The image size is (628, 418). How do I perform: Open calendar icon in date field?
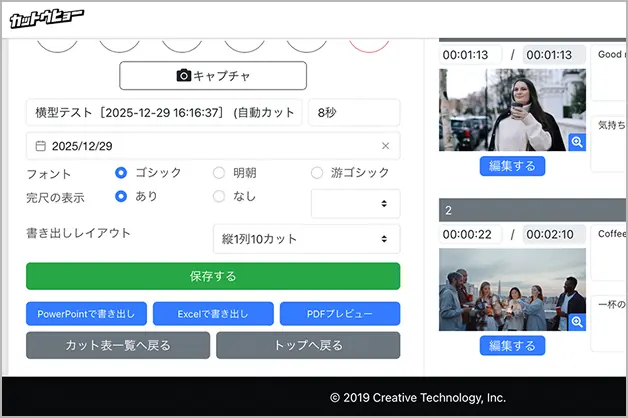pyautogui.click(x=40, y=146)
